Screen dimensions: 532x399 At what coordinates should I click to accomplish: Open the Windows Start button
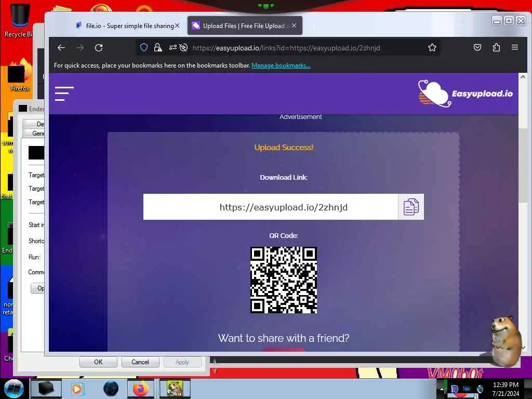tap(14, 389)
